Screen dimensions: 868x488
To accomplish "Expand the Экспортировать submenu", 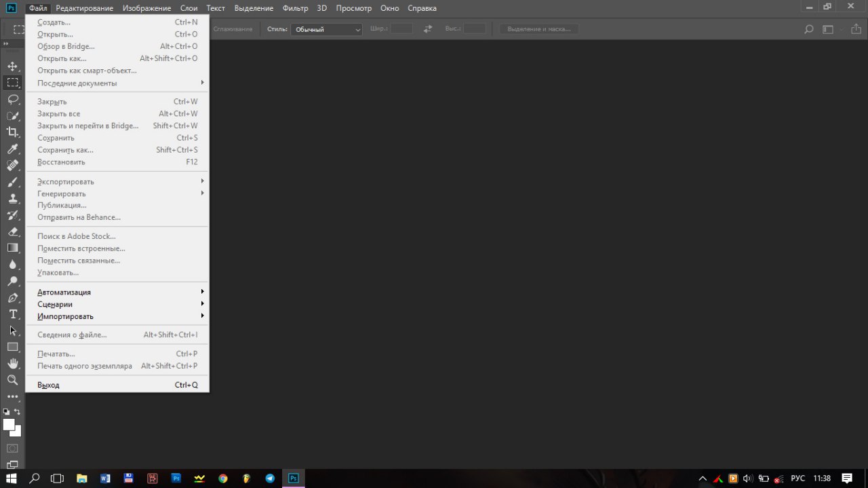I will [x=117, y=181].
